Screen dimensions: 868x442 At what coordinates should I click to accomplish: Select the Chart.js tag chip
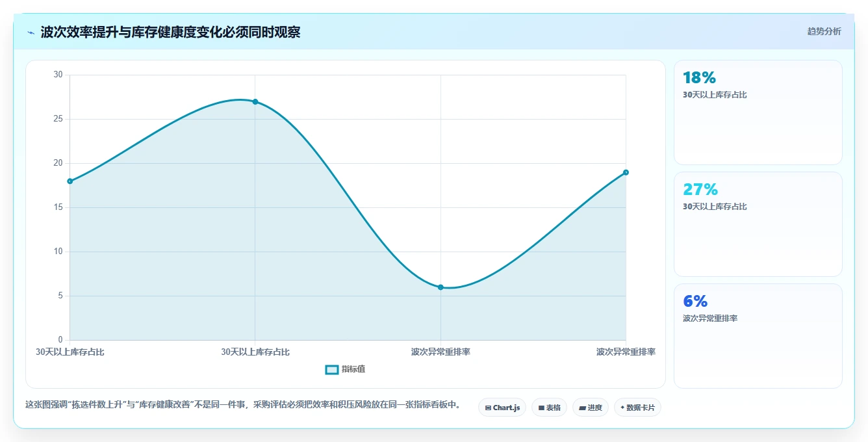point(502,408)
